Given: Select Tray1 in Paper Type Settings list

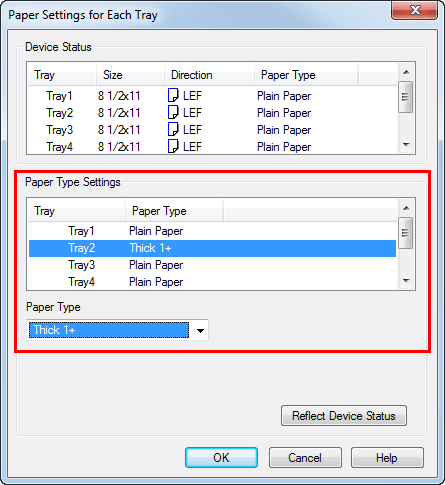Looking at the screenshot, I should (x=212, y=231).
